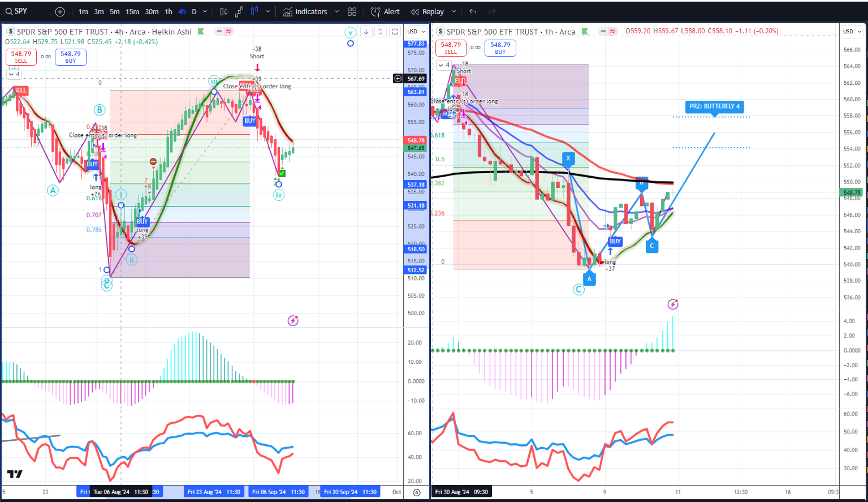Expand the indicator legend '4' on 1h chart

[444, 65]
